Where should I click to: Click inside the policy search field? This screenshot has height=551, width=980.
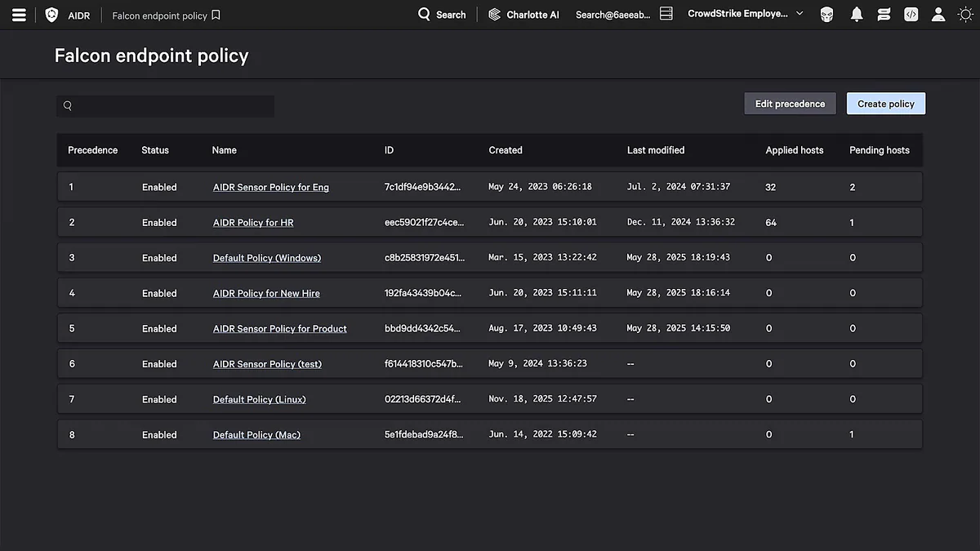point(163,105)
